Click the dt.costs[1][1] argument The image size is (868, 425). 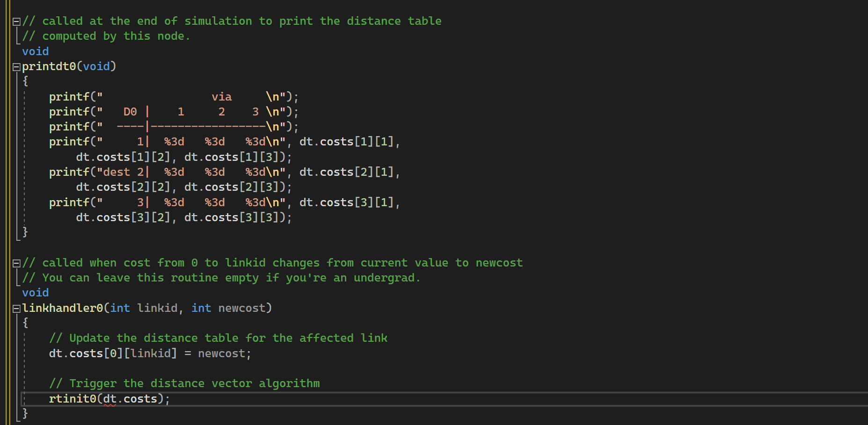pyautogui.click(x=347, y=142)
